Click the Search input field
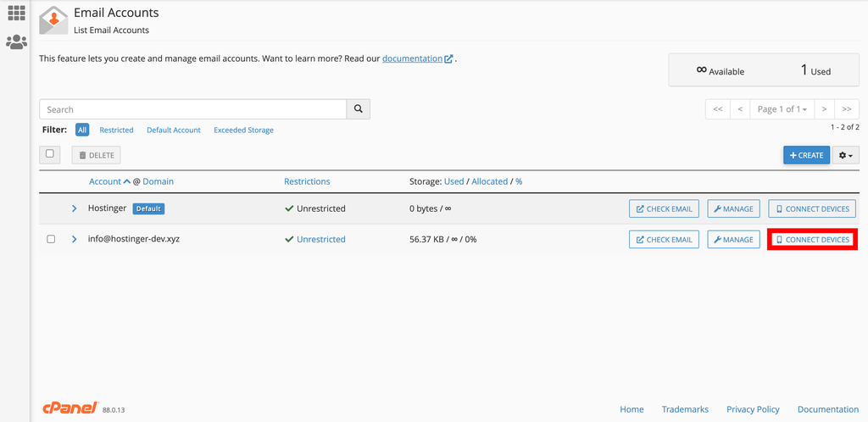Viewport: 868px width, 422px height. [192, 109]
